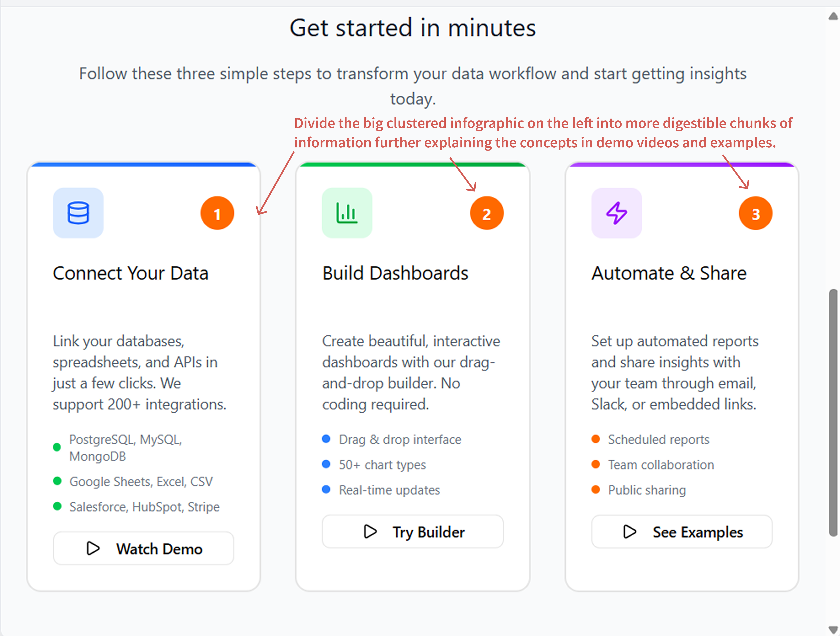Viewport: 840px width, 636px height.
Task: Select the Build Dashboards heading
Action: click(x=395, y=273)
